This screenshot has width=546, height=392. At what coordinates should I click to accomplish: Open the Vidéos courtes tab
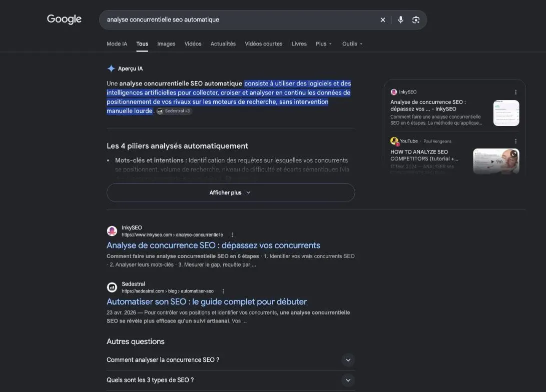264,44
